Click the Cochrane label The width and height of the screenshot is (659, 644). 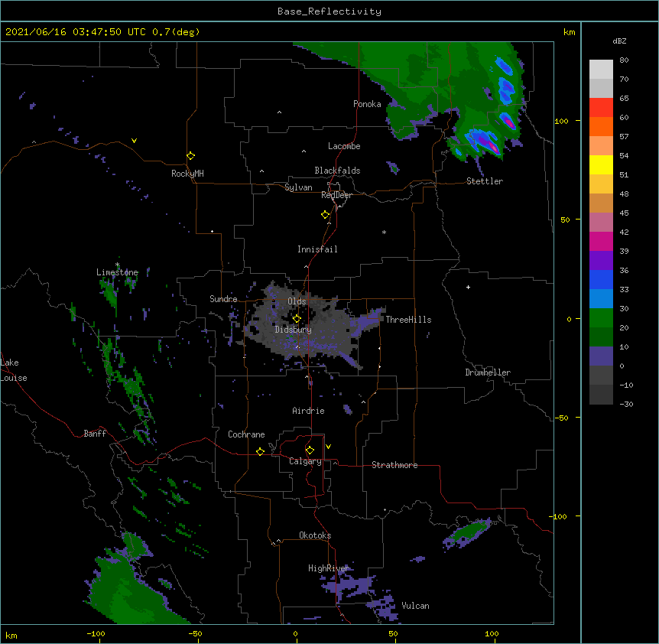246,434
